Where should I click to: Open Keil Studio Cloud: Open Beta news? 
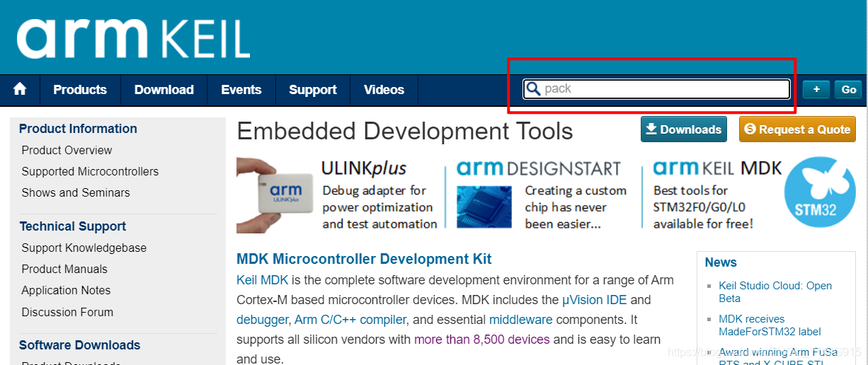coord(775,292)
